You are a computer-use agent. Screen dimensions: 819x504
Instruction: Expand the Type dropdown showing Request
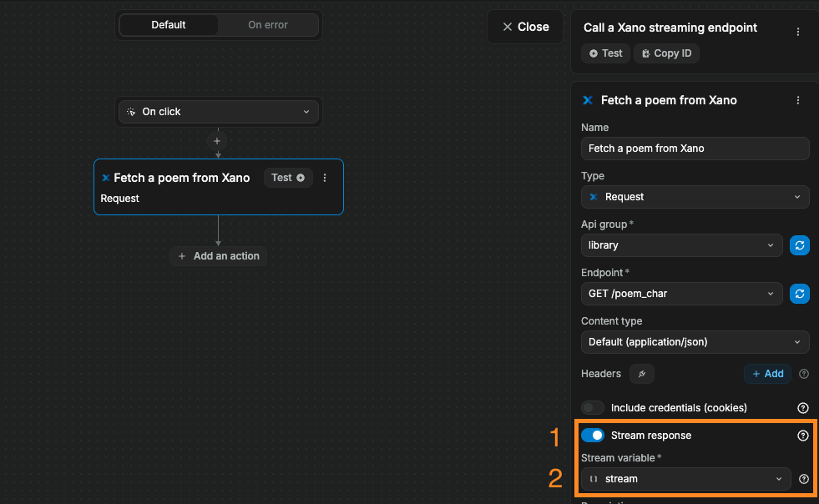[x=695, y=197]
